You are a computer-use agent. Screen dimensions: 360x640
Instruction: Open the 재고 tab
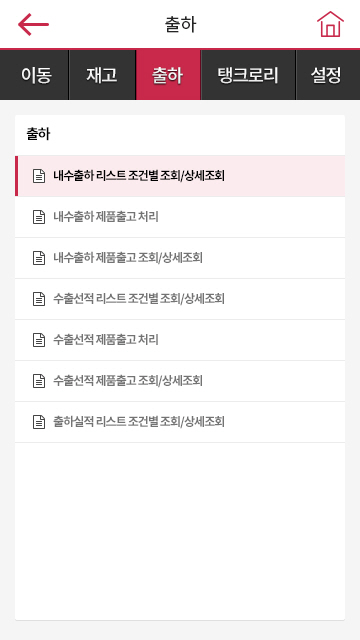click(x=102, y=75)
